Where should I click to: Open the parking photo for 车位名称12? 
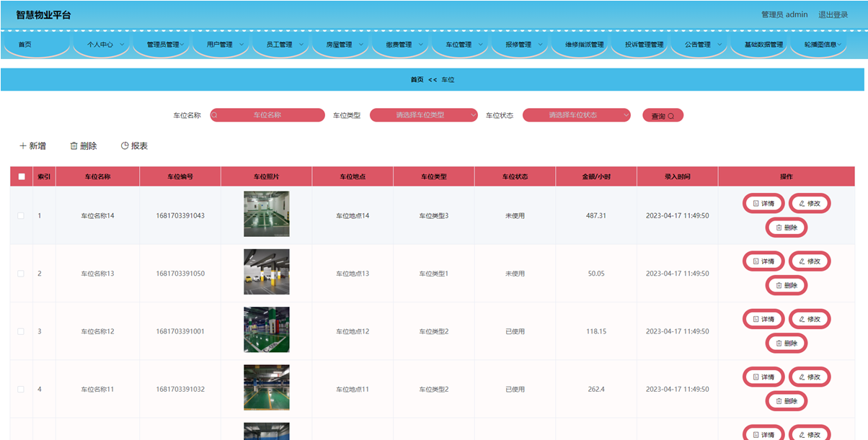[267, 330]
